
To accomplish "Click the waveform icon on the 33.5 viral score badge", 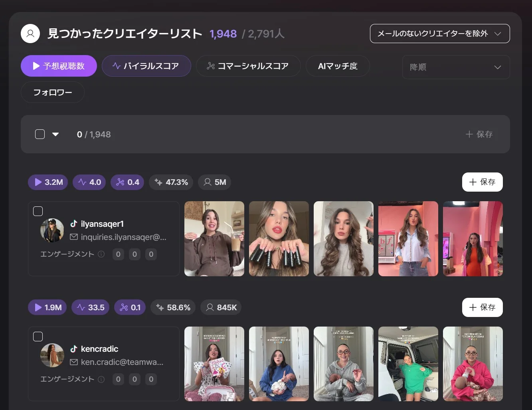I will pyautogui.click(x=81, y=307).
